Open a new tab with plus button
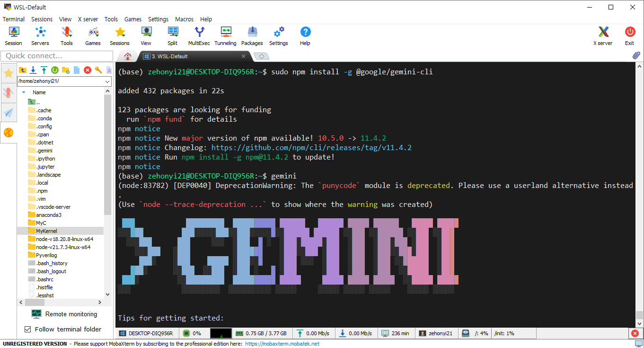Viewport: 644px width, 348px height. pos(261,56)
